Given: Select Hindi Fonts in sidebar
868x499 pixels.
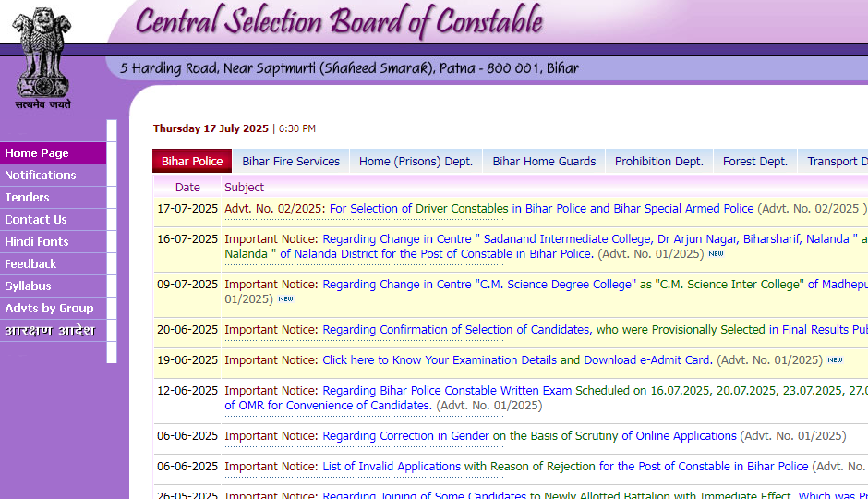Looking at the screenshot, I should pos(37,242).
